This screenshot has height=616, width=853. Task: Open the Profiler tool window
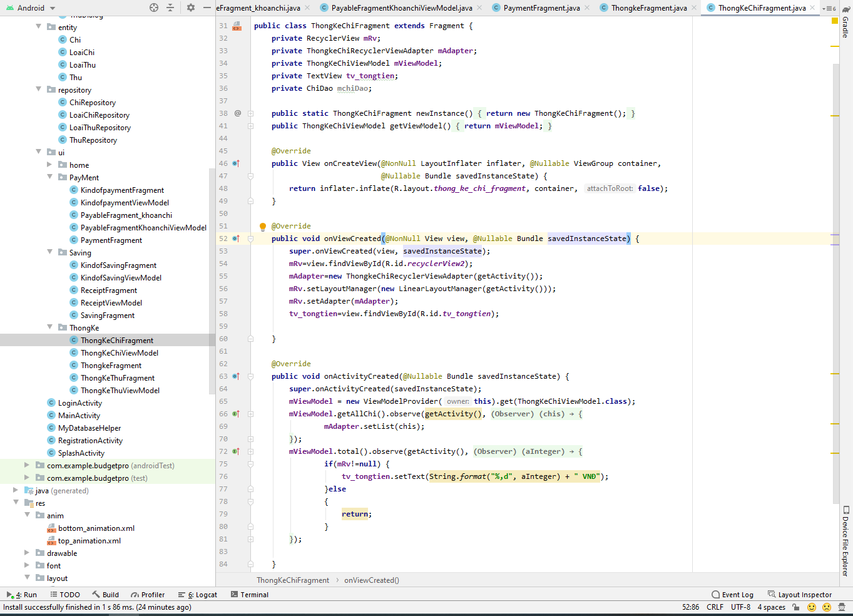(148, 595)
